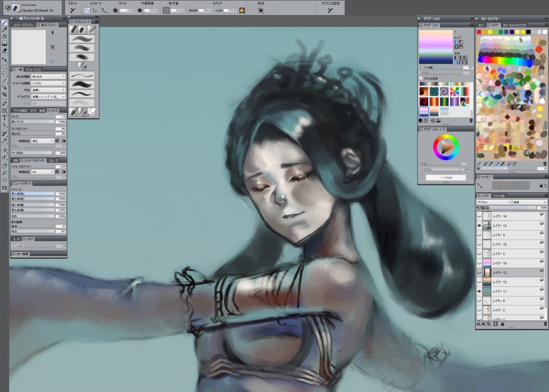Select the Pen shape tool
The width and height of the screenshot is (549, 392).
[x=5, y=104]
